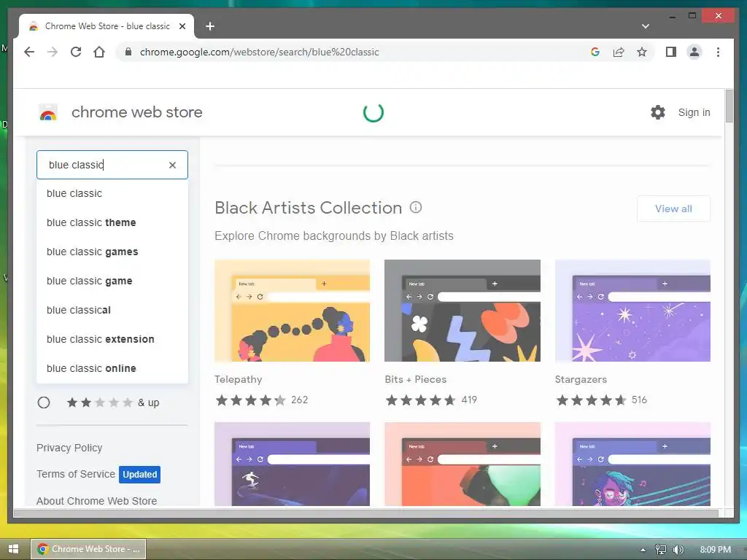Screen dimensions: 747x560
Task: Open the Bits + Pieces theme thumbnail
Action: pyautogui.click(x=462, y=311)
